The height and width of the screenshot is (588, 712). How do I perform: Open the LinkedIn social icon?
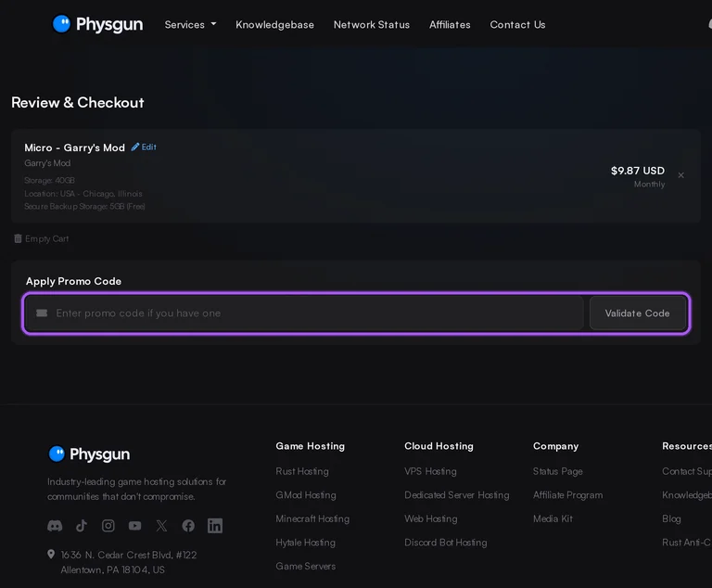(215, 526)
